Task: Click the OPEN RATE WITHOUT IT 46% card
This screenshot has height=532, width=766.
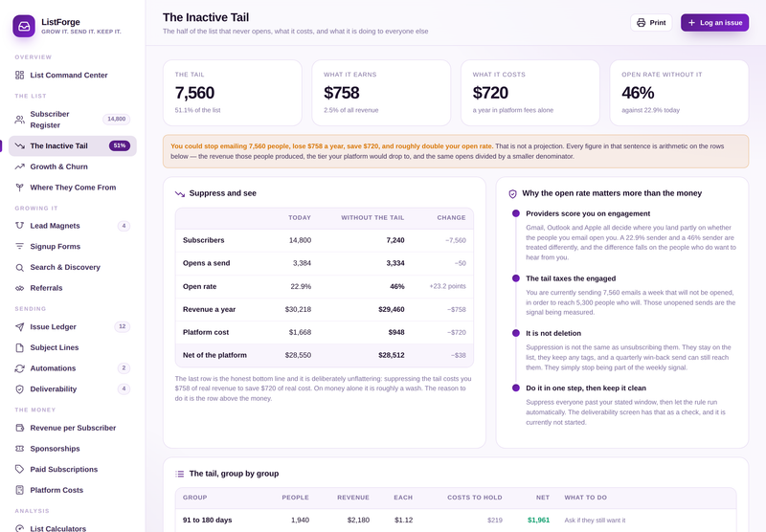Action: [679, 93]
